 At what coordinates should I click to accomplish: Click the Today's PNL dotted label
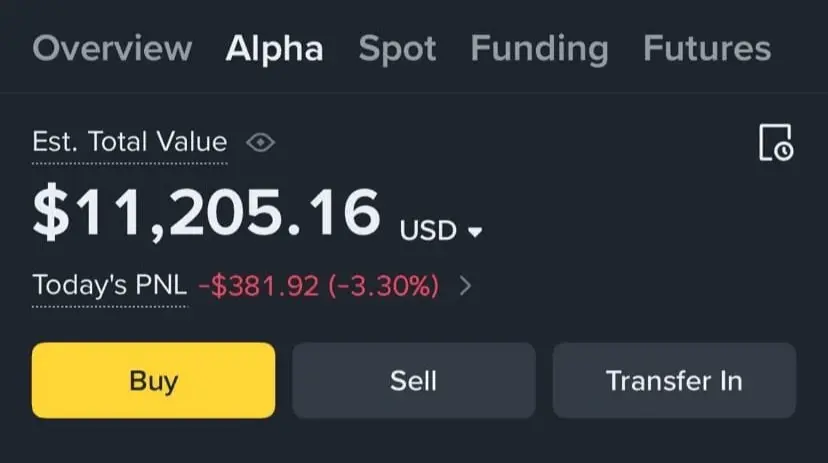click(109, 286)
